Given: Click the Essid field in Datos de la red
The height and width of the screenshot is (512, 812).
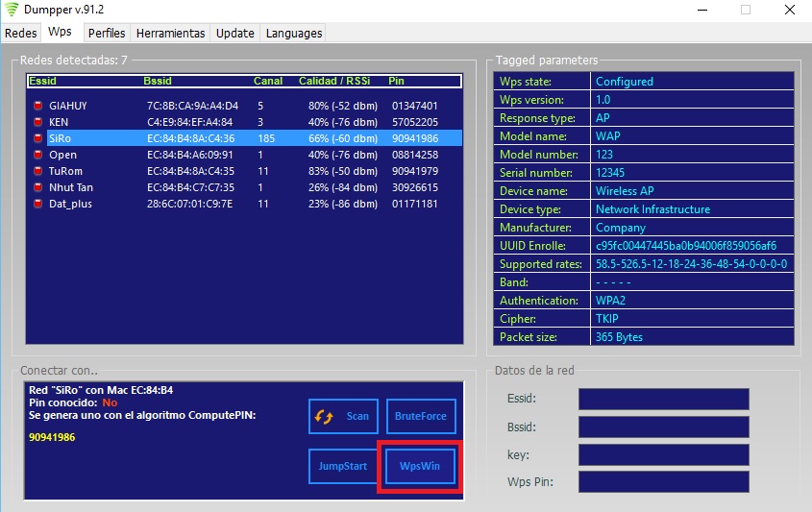Looking at the screenshot, I should [x=664, y=400].
